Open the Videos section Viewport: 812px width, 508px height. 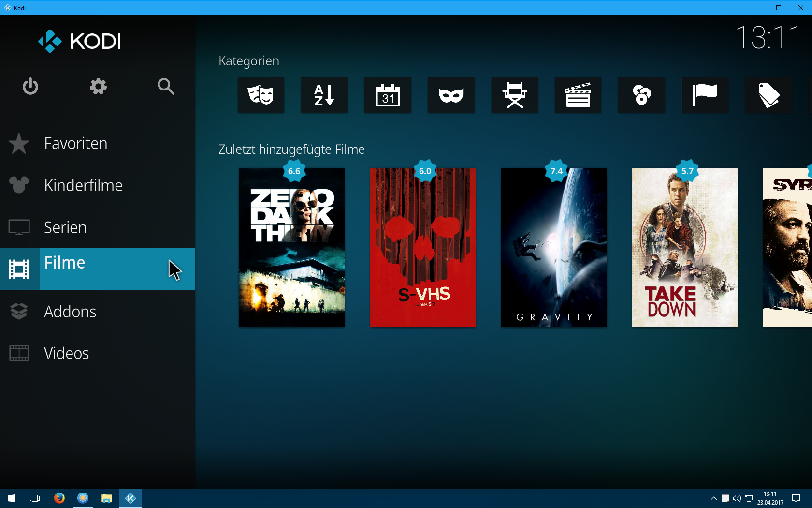pyautogui.click(x=98, y=353)
